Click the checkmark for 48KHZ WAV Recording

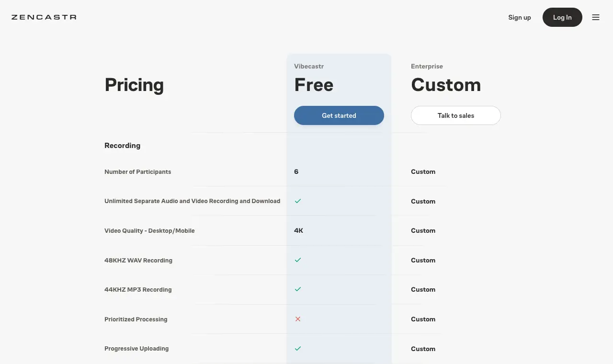(x=298, y=260)
